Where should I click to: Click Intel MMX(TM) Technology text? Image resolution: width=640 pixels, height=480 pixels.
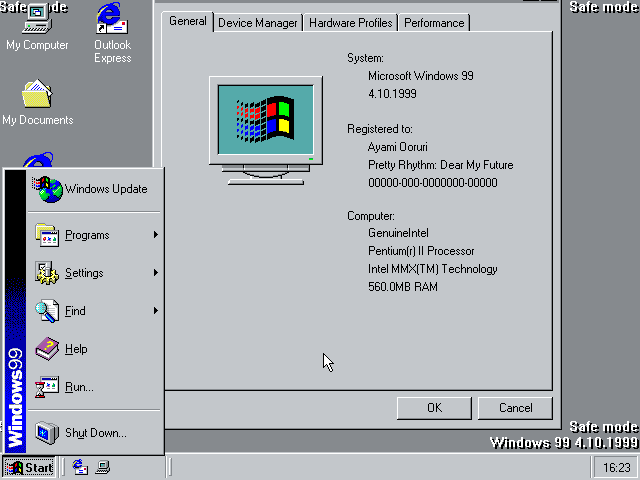(x=433, y=269)
